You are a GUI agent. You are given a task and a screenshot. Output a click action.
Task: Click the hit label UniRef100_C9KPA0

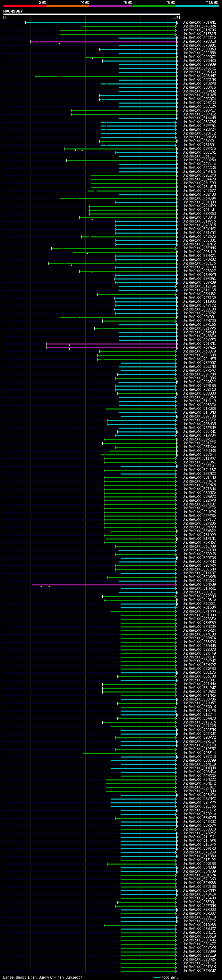[x=199, y=374]
